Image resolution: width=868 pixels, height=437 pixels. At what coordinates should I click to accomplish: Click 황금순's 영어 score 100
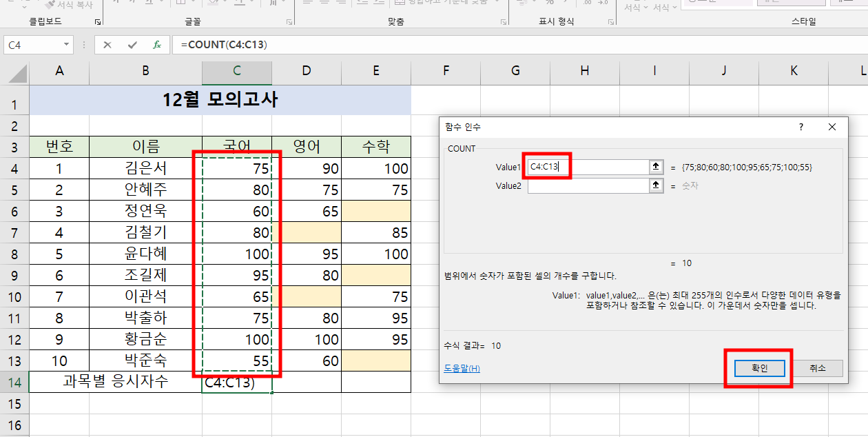point(307,339)
